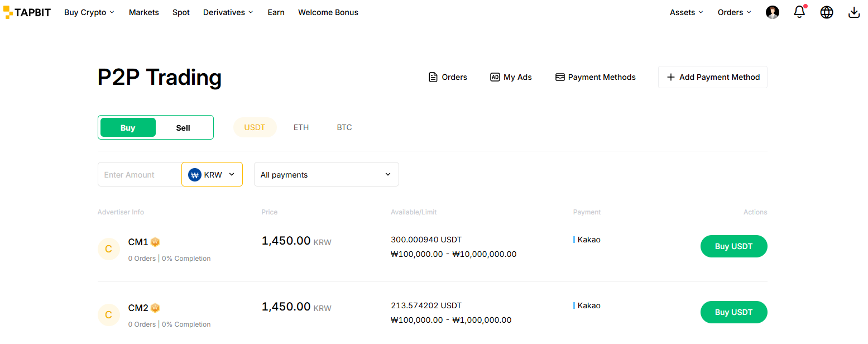Click the globe language icon

826,12
